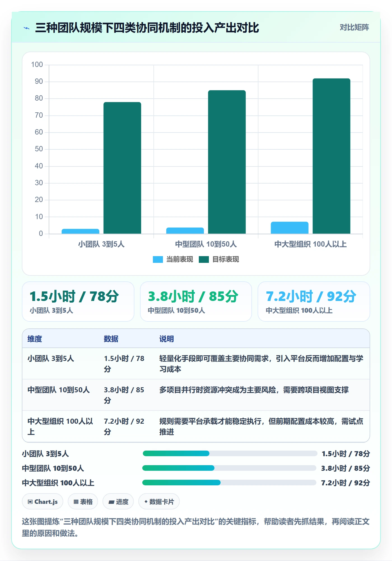The width and height of the screenshot is (392, 561).
Task: Click the footer caption starting 这张图提炼
Action: tap(196, 527)
